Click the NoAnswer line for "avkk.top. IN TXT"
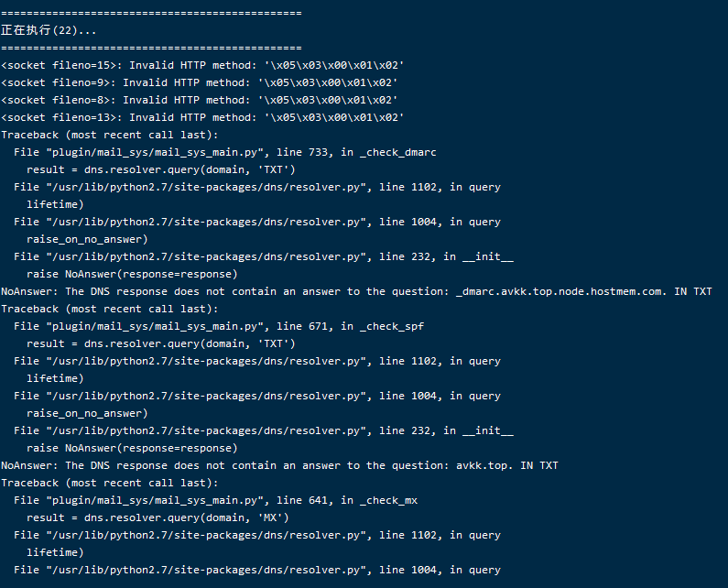 (279, 465)
